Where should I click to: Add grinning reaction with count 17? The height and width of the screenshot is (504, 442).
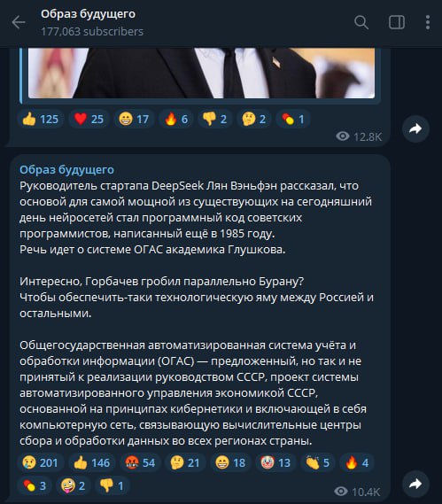[134, 120]
